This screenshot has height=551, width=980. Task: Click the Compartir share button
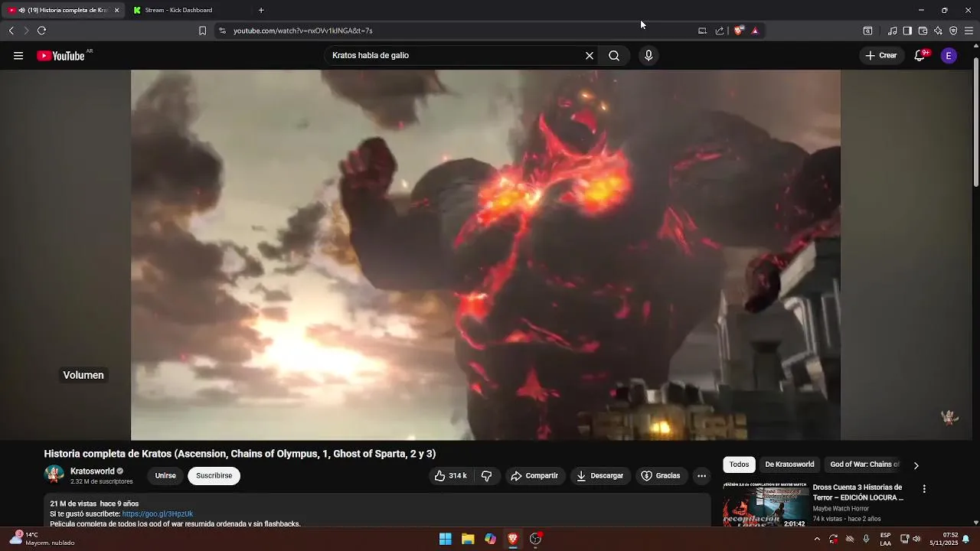534,476
